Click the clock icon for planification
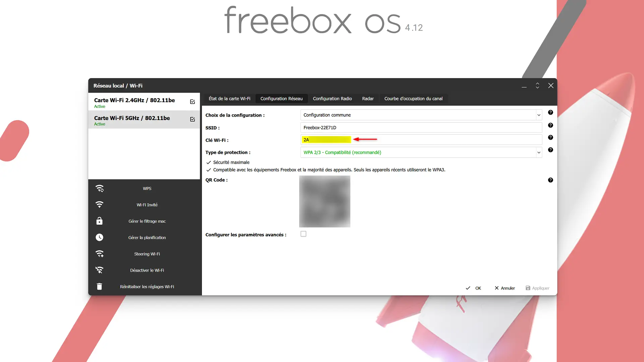This screenshot has height=362, width=644. (x=100, y=237)
